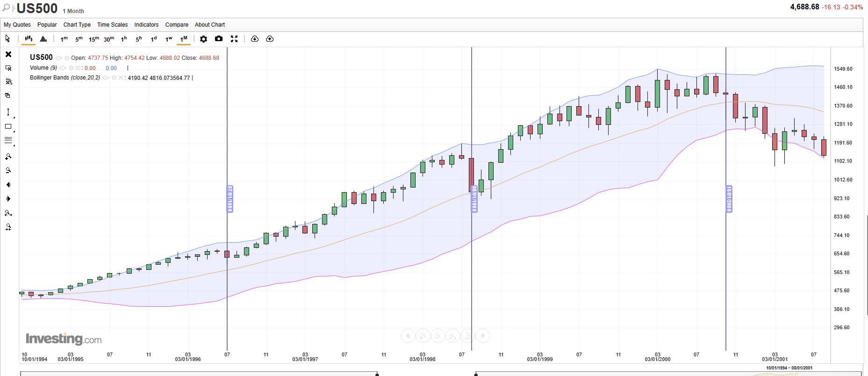The height and width of the screenshot is (376, 868).
Task: Open the Indicators menu
Action: [146, 25]
